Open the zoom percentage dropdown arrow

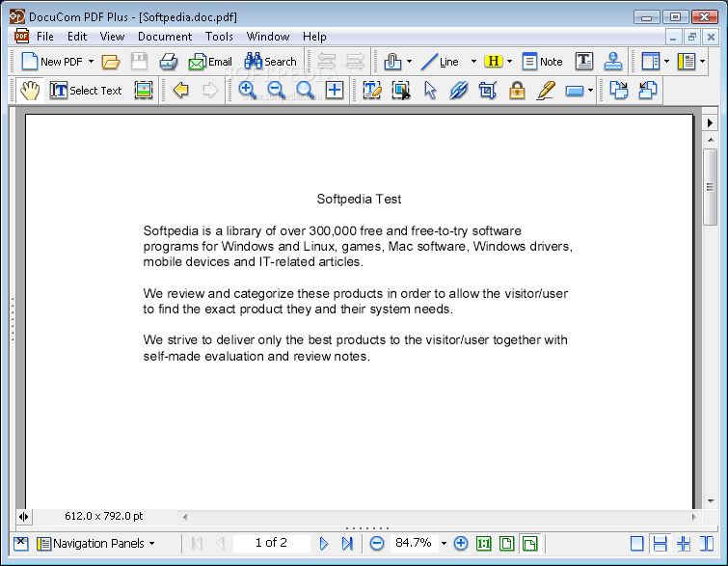444,543
